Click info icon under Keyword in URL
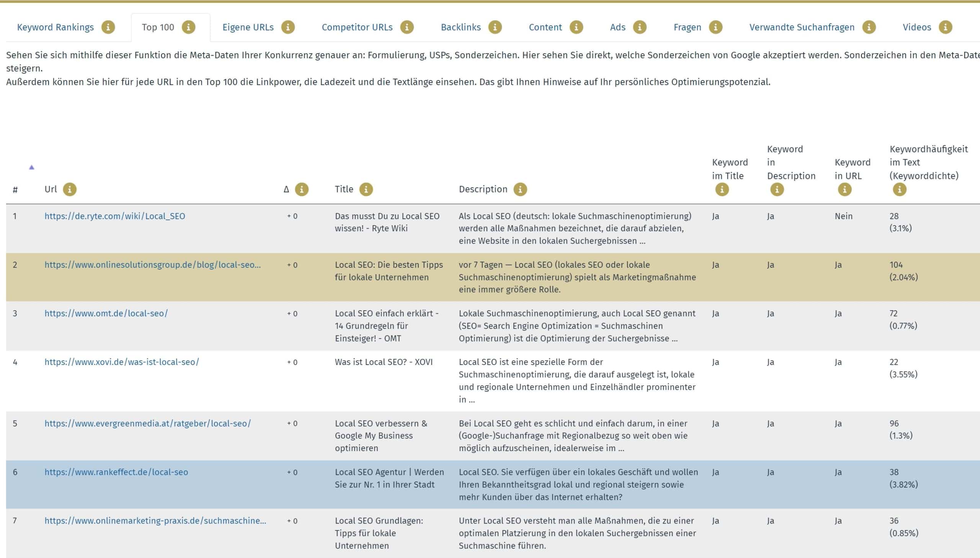Viewport: 980px width, 558px height. pos(845,189)
